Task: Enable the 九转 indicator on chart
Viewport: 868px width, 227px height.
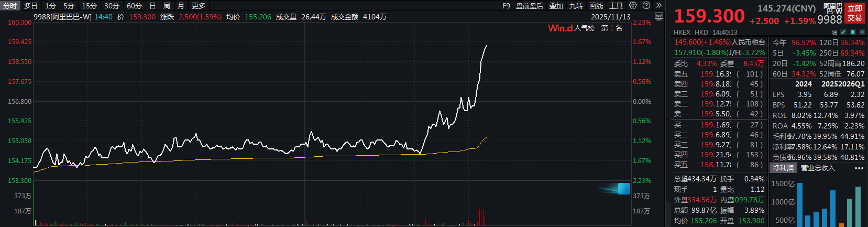Action: tap(576, 6)
